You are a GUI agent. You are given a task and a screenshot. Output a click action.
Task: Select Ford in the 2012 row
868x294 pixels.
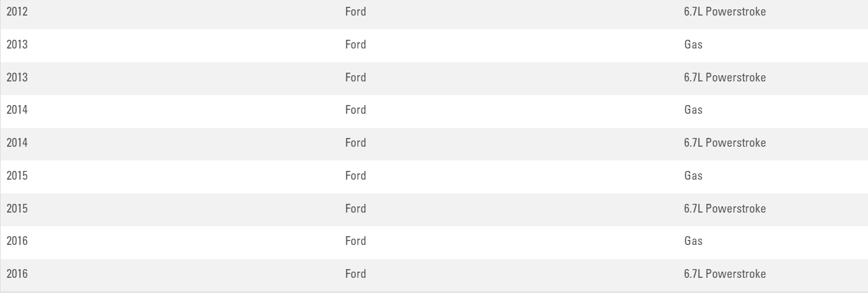click(x=355, y=12)
